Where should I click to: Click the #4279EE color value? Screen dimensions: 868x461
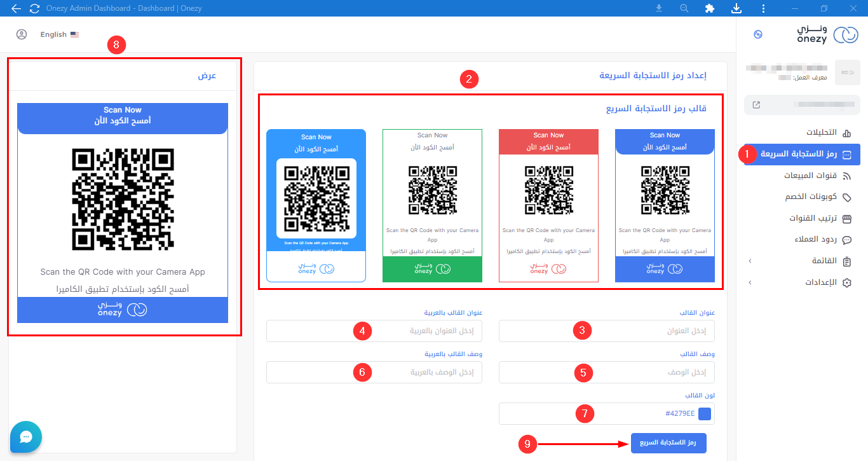click(679, 414)
